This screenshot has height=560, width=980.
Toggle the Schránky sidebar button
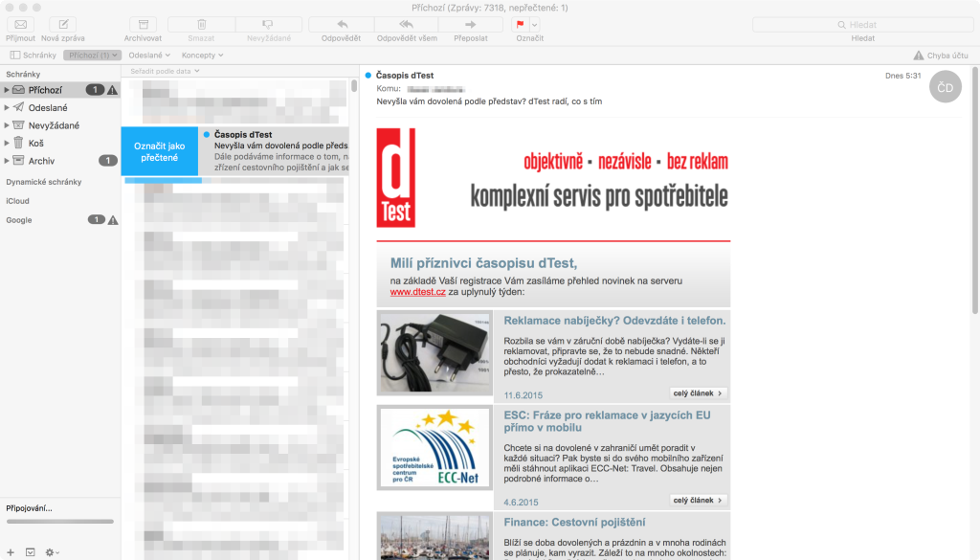click(33, 55)
